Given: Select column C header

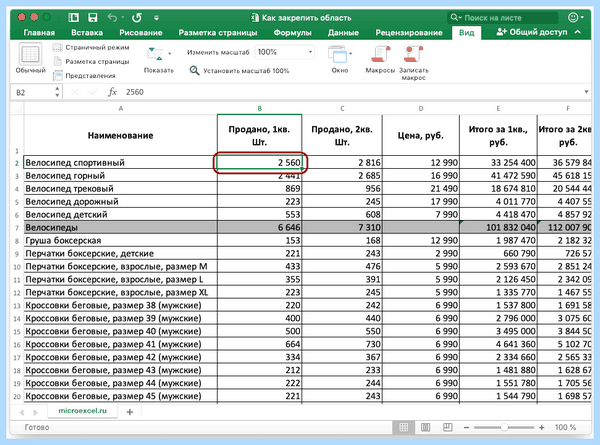Looking at the screenshot, I should pos(342,108).
